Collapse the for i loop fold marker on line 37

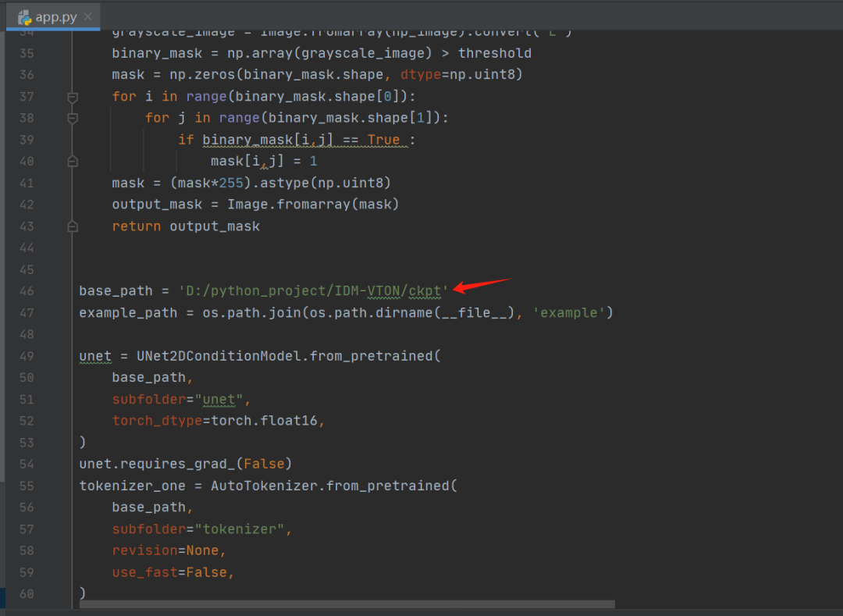coord(73,98)
